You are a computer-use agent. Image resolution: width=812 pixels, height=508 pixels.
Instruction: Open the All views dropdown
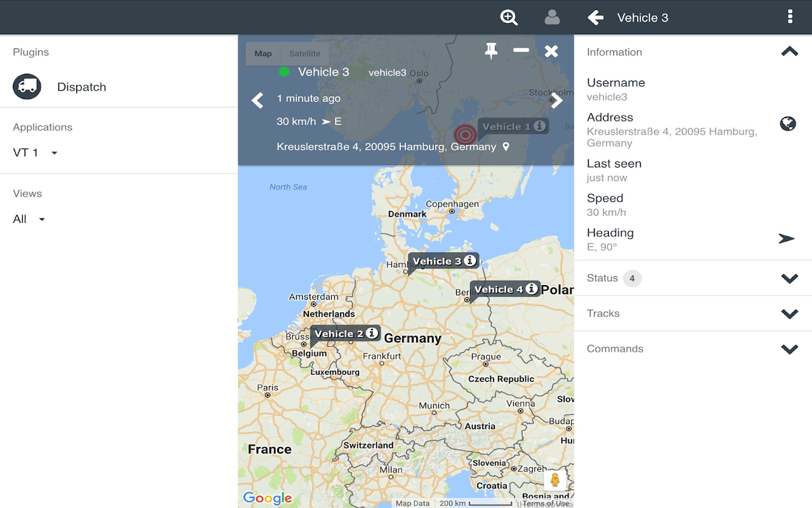pyautogui.click(x=29, y=219)
